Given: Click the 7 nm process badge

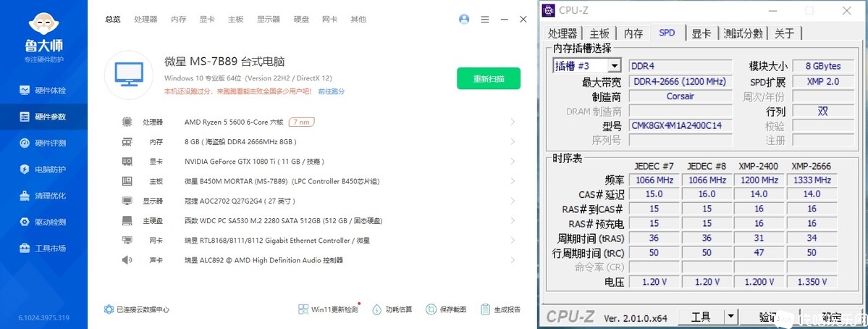Looking at the screenshot, I should pyautogui.click(x=302, y=122).
